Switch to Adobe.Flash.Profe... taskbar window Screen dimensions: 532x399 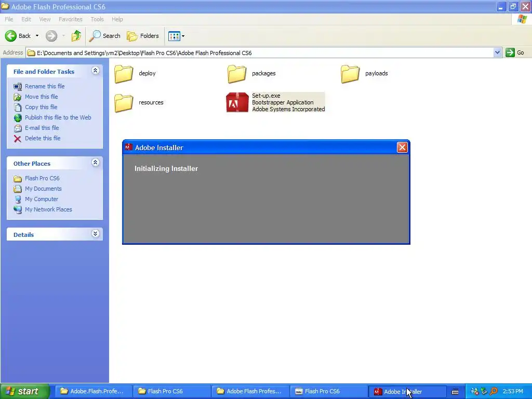pyautogui.click(x=92, y=391)
